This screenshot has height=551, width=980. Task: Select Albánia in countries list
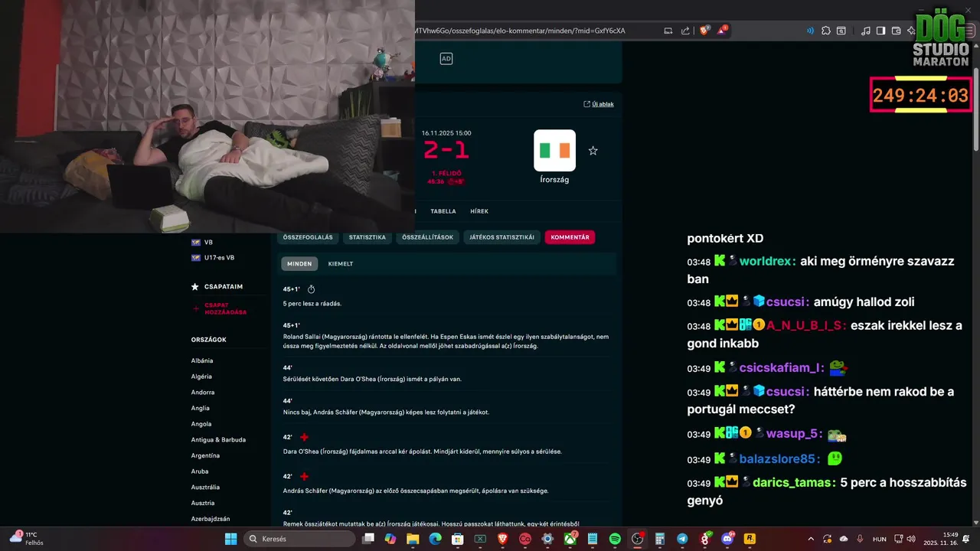[202, 360]
